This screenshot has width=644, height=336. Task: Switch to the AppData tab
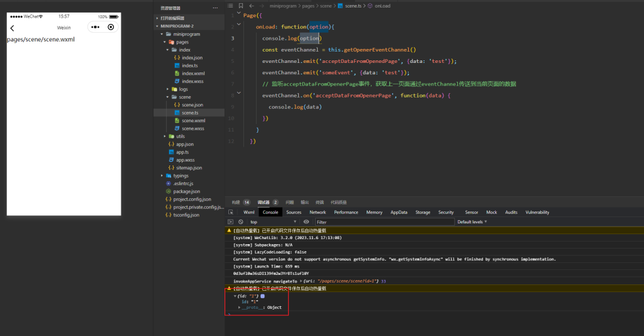point(399,212)
